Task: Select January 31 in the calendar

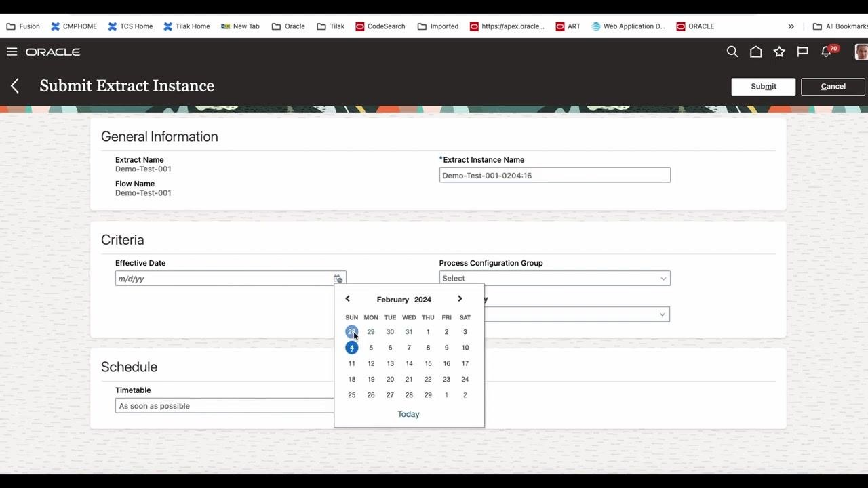Action: tap(409, 332)
